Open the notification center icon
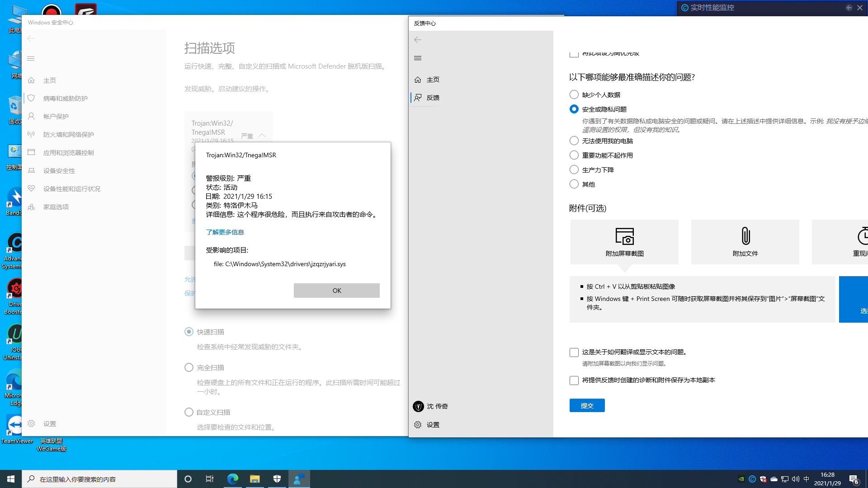 pyautogui.click(x=854, y=479)
